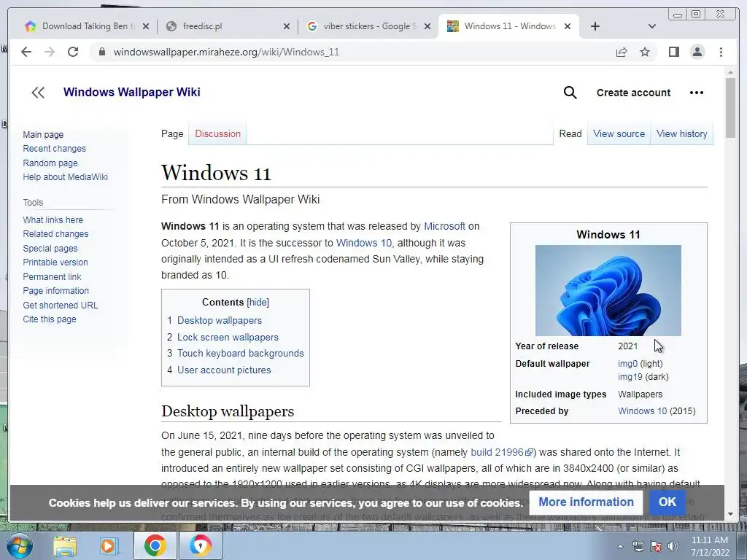Viewport: 747px width, 560px height.
Task: Select the Page tab
Action: (172, 134)
